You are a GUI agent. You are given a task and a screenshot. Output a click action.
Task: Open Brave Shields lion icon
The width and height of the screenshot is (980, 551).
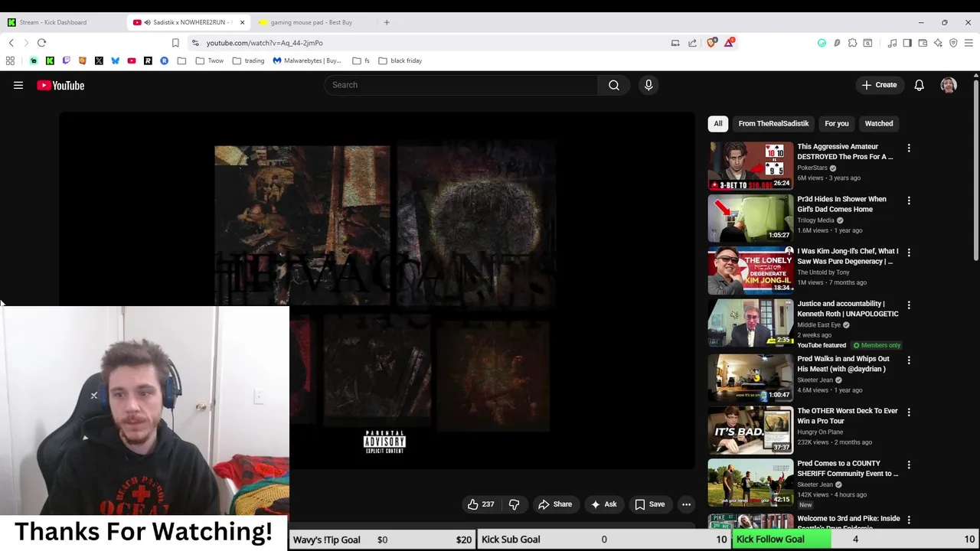click(x=712, y=43)
